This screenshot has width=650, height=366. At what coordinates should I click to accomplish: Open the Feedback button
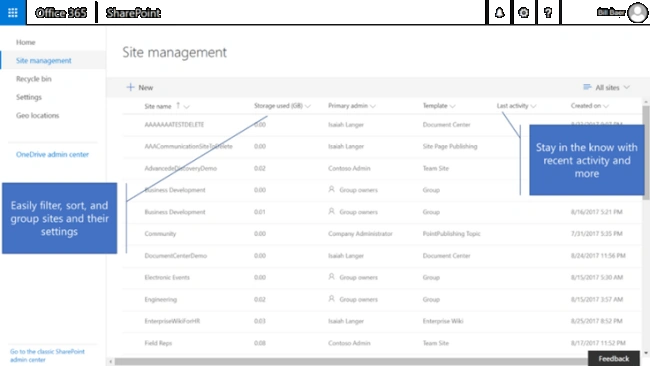click(x=614, y=359)
